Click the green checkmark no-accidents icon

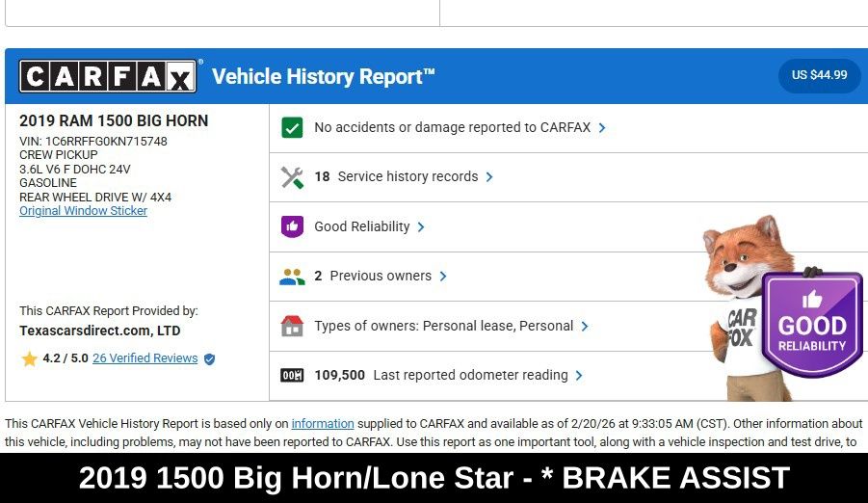pyautogui.click(x=292, y=127)
